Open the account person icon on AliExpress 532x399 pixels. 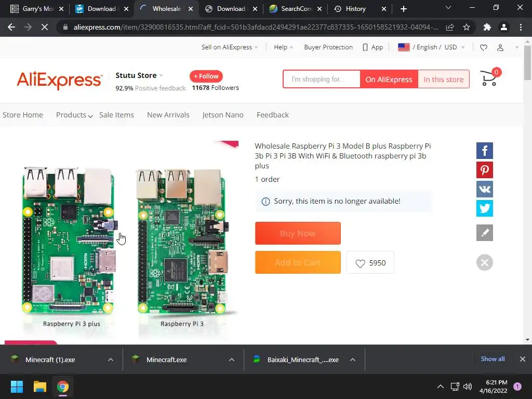500,47
